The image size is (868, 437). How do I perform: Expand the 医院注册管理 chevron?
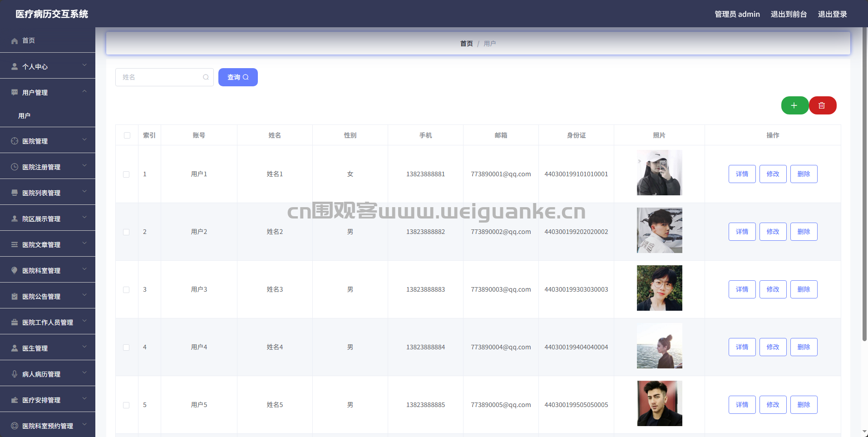[84, 166]
